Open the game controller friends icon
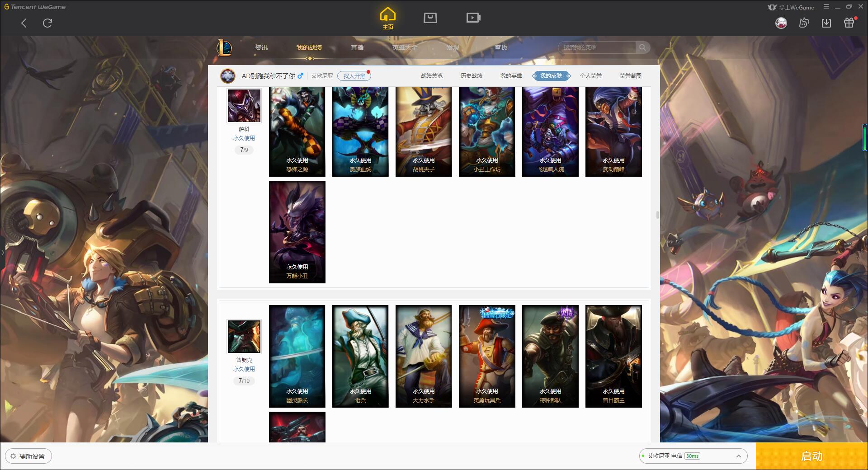The width and height of the screenshot is (868, 470). click(804, 23)
